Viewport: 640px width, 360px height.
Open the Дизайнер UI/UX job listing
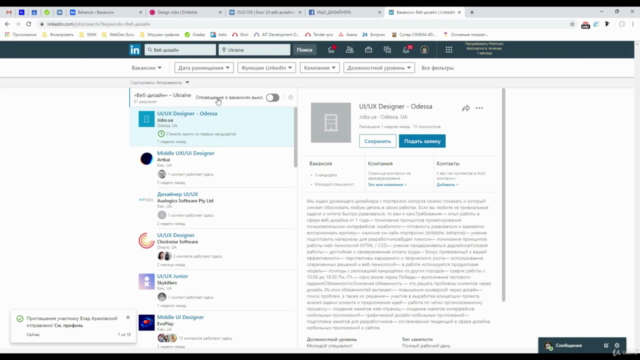click(x=178, y=194)
